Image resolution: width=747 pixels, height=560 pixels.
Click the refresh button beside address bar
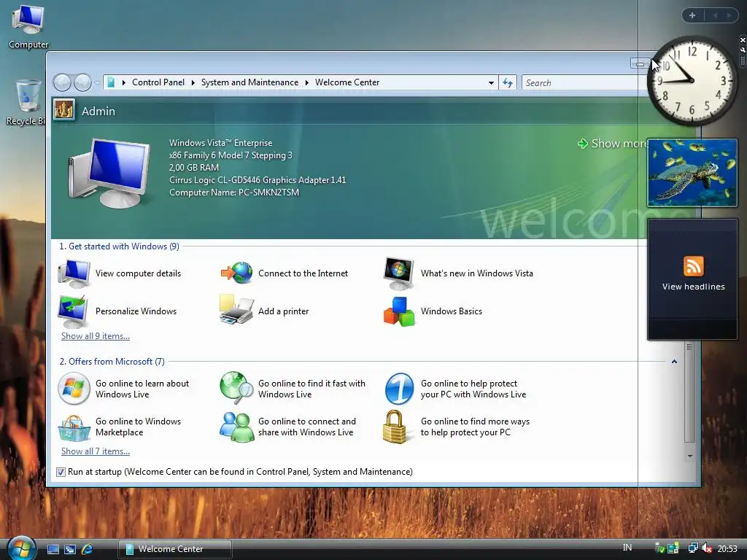[508, 83]
